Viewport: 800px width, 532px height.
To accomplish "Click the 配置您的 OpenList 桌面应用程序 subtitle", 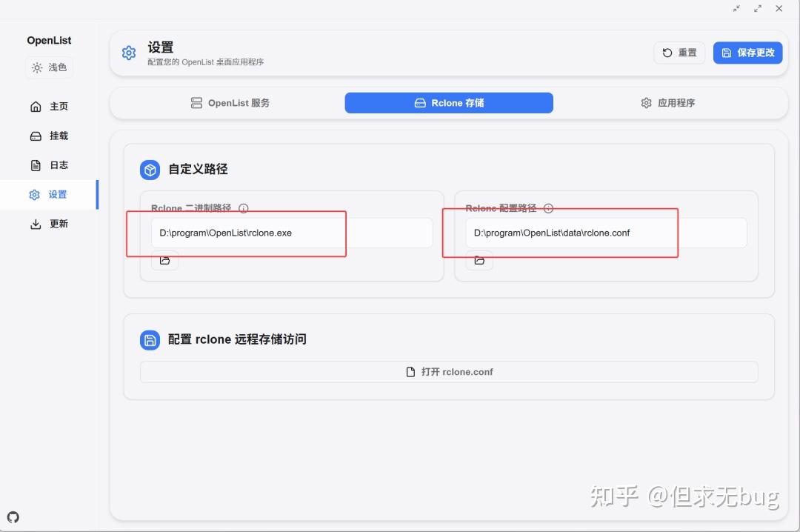I will [206, 62].
